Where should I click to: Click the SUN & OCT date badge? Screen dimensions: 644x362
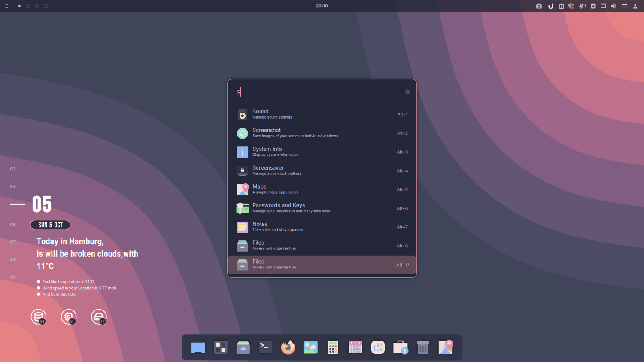point(50,225)
